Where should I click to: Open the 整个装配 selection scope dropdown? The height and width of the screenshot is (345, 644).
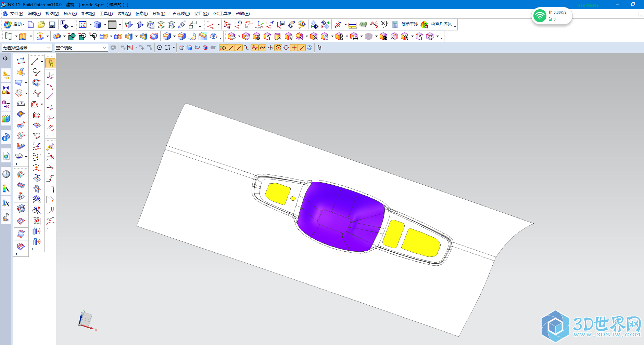[x=81, y=48]
